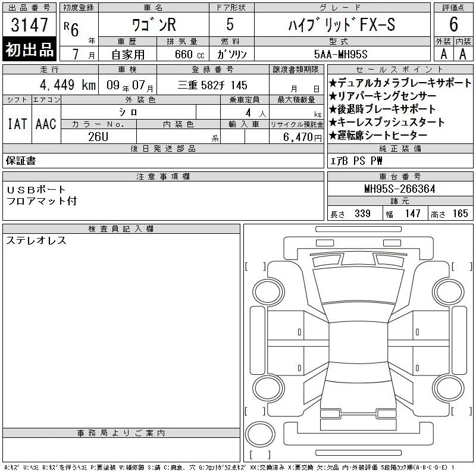
Task: Click the front-left wheel circle on diagram
Action: point(268,292)
